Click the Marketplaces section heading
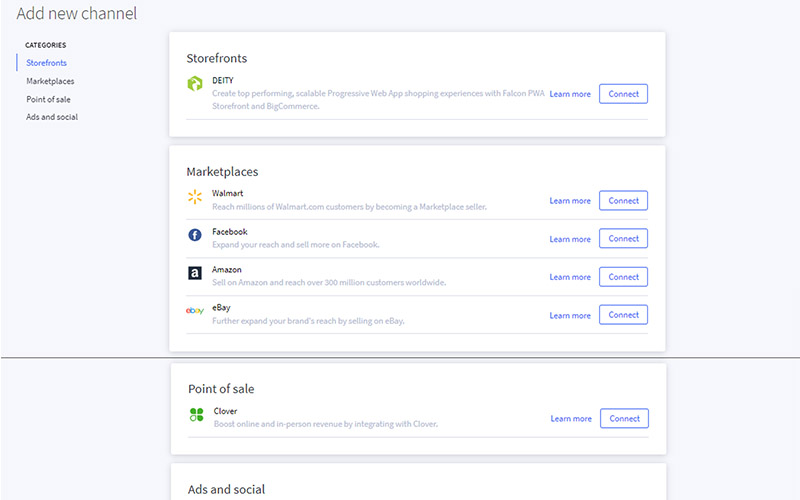 tap(222, 172)
